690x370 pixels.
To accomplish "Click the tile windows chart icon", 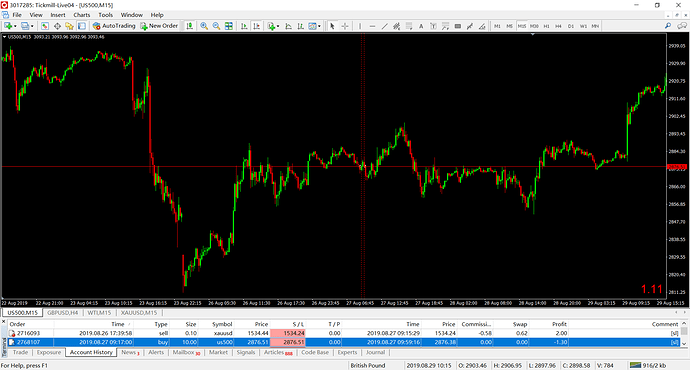I will click(229, 26).
